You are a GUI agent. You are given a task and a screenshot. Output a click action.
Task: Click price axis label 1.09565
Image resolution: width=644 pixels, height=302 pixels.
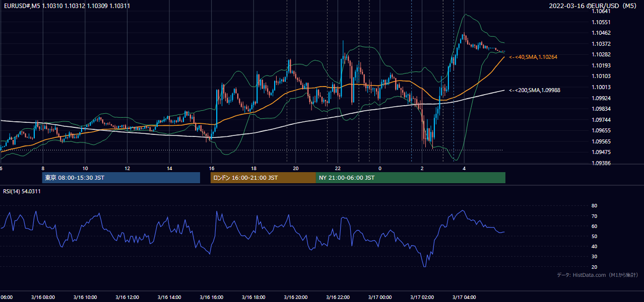coord(601,141)
